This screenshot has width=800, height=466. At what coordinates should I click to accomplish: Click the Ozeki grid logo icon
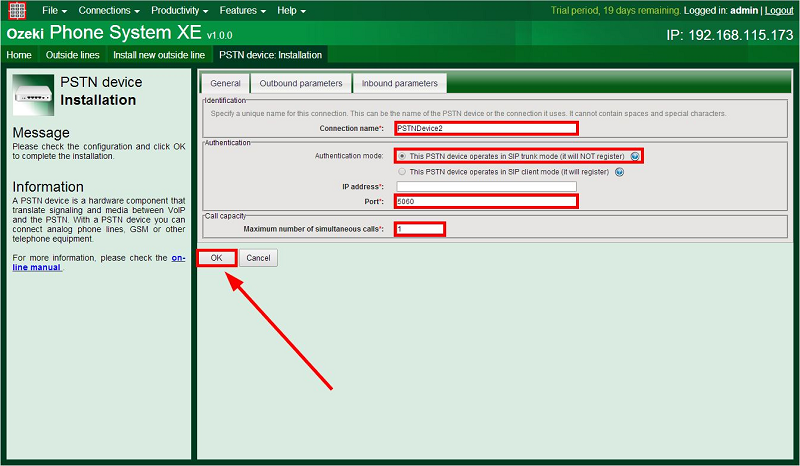(17, 10)
